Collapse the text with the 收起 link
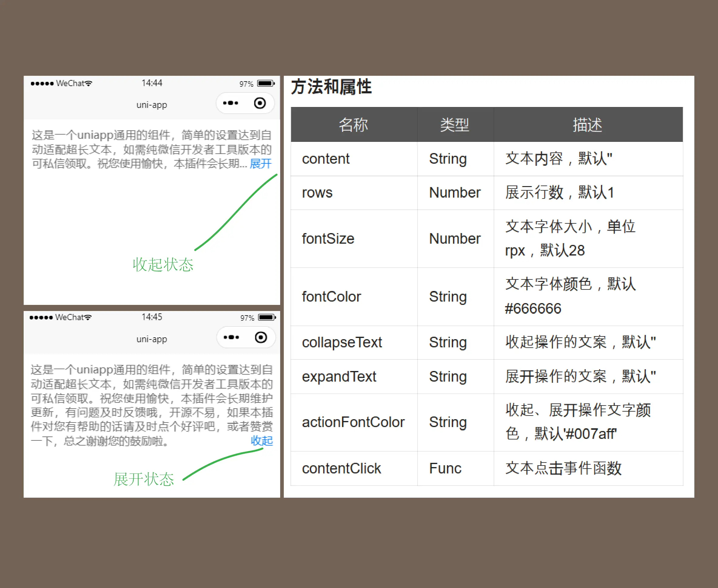The width and height of the screenshot is (718, 588). click(x=262, y=441)
